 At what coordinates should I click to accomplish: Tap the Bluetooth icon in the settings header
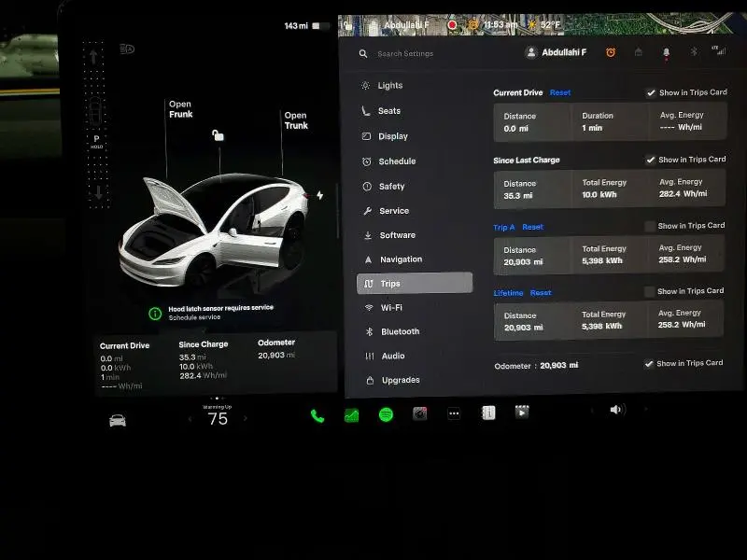tap(694, 51)
